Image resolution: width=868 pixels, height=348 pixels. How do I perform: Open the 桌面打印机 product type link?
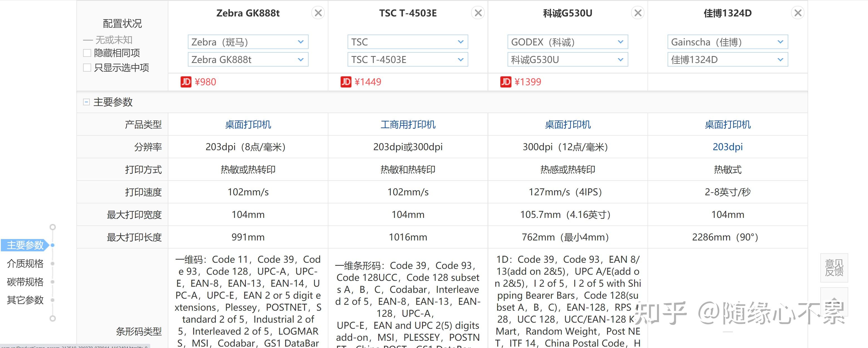248,124
